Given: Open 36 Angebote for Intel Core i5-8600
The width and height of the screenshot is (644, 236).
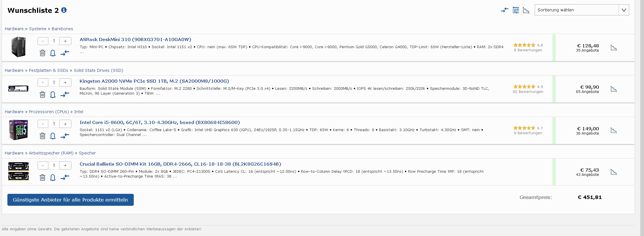Looking at the screenshot, I should point(587,133).
